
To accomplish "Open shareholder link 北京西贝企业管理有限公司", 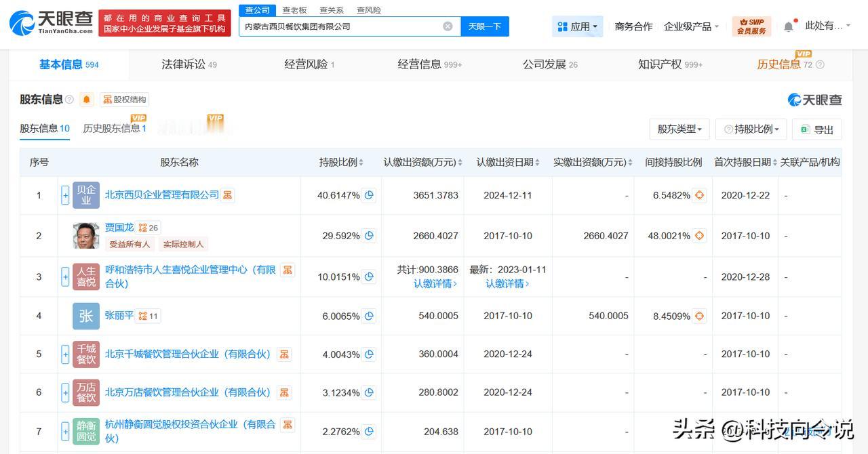I will pos(161,195).
